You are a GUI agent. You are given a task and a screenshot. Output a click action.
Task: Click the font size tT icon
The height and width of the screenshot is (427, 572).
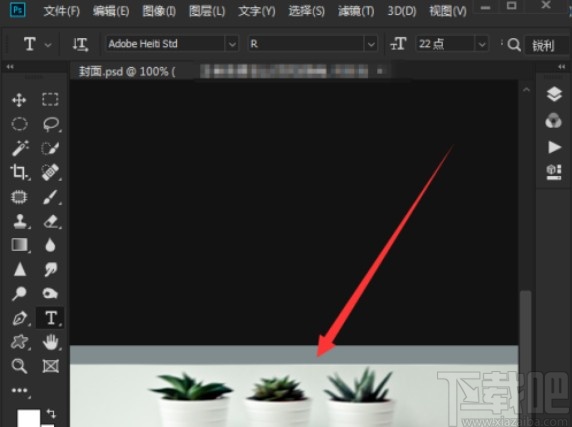(x=398, y=44)
